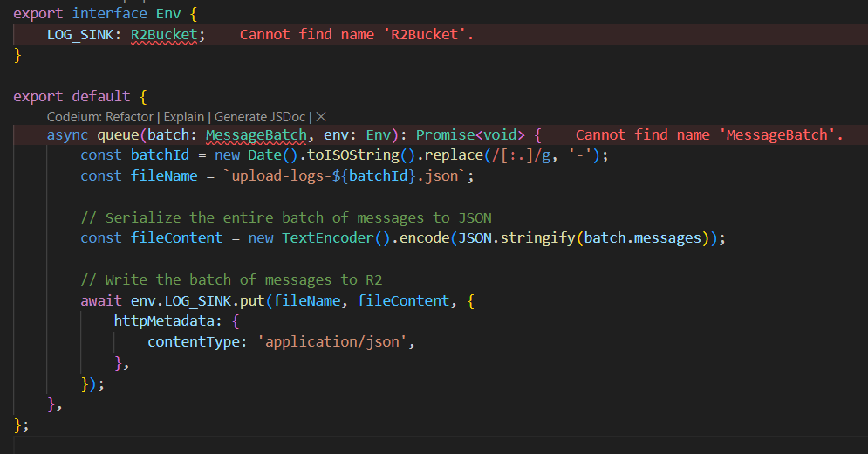Viewport: 868px width, 454px height.
Task: Click the replace method call
Action: click(454, 155)
